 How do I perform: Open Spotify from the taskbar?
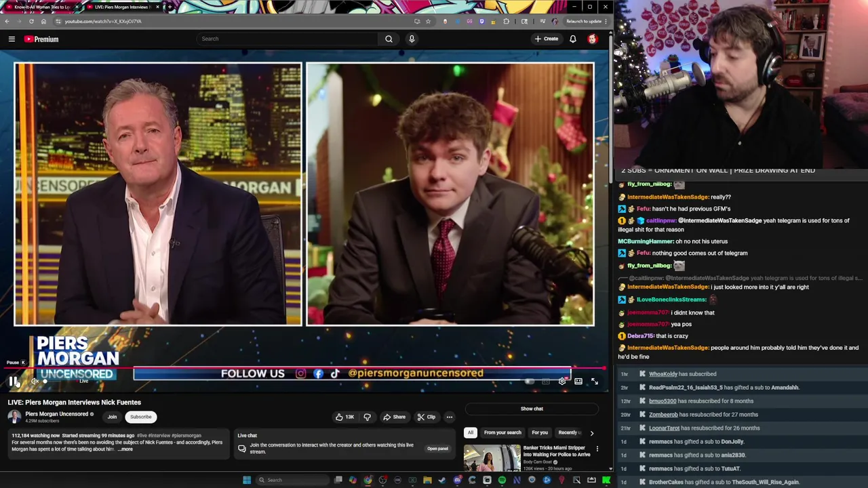tap(502, 480)
